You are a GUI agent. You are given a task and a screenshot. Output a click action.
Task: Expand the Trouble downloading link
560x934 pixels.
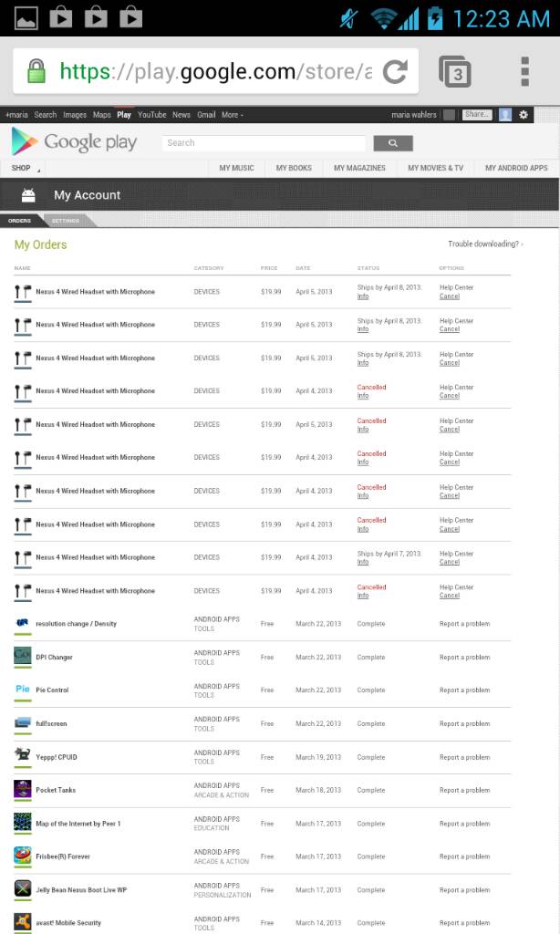tap(485, 244)
